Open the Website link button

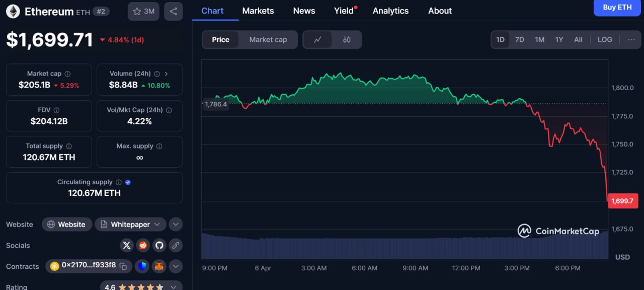click(67, 225)
